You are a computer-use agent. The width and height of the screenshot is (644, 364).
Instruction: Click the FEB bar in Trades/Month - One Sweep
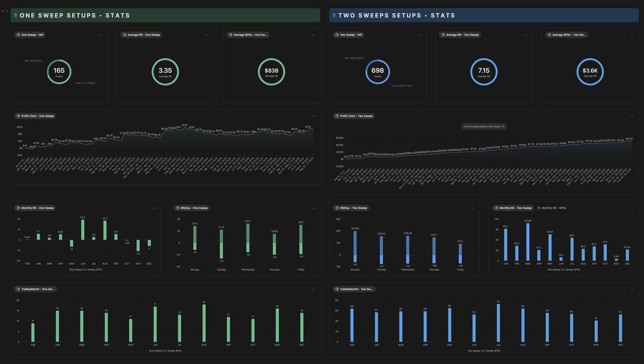click(33, 332)
